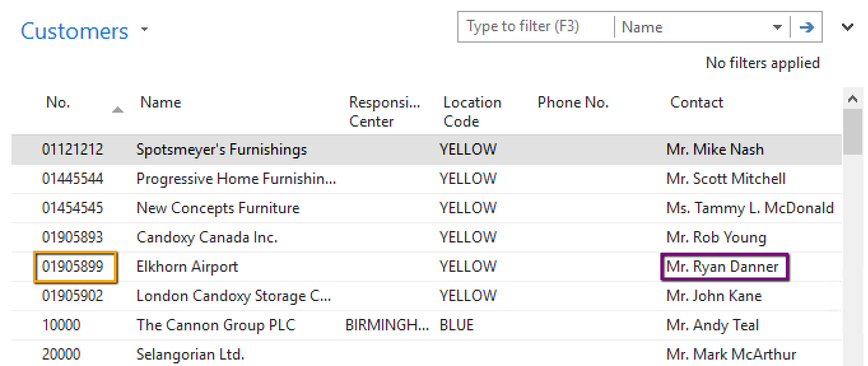Select the Spotsmeyer's Furnishings row
This screenshot has height=366, width=868.
[x=222, y=150]
